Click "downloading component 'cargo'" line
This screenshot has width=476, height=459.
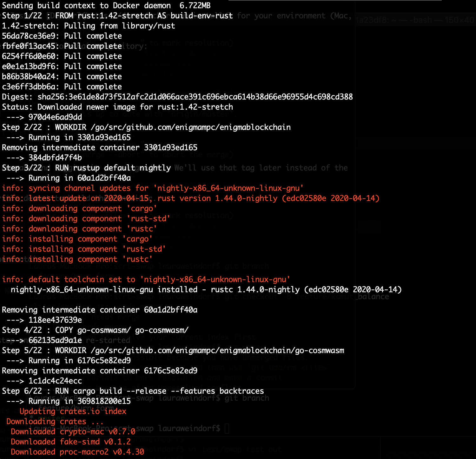pyautogui.click(x=79, y=209)
